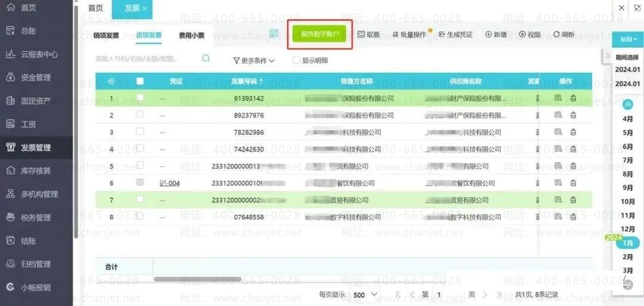Click the 取票 button

(x=369, y=35)
